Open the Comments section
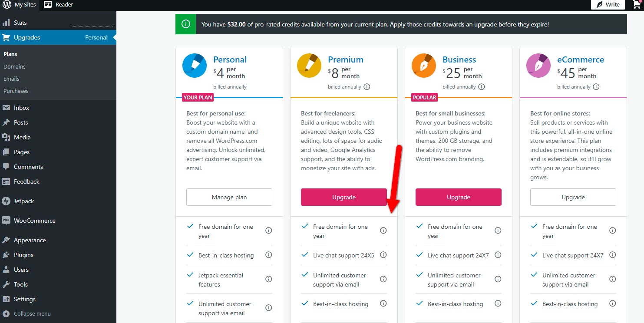Image resolution: width=644 pixels, height=323 pixels. click(28, 167)
